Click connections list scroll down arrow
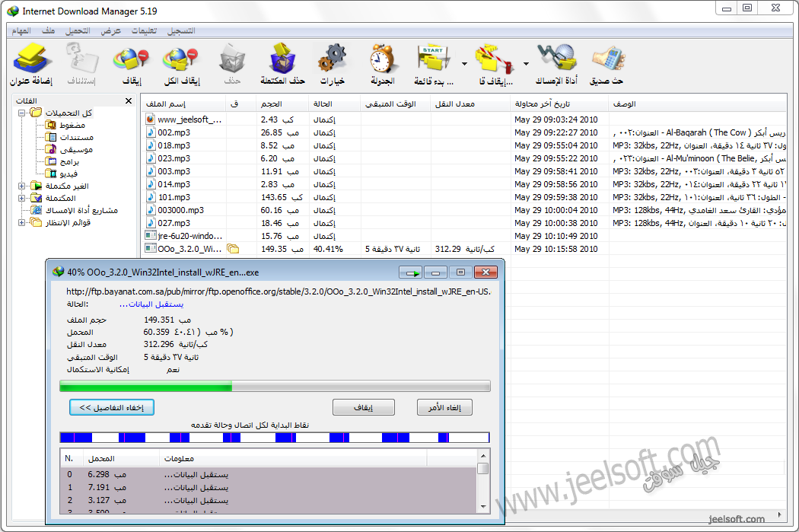Viewport: 799px width, 532px height. pos(483,507)
